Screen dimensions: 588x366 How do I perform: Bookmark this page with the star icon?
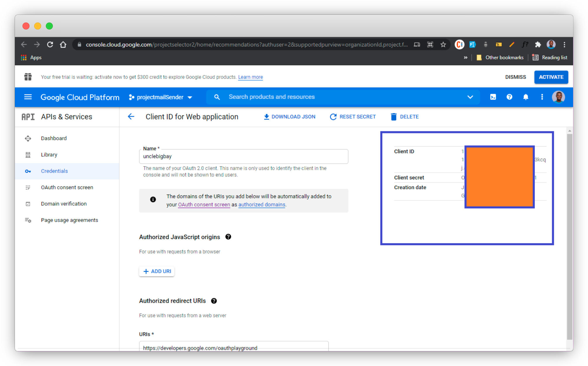[443, 44]
